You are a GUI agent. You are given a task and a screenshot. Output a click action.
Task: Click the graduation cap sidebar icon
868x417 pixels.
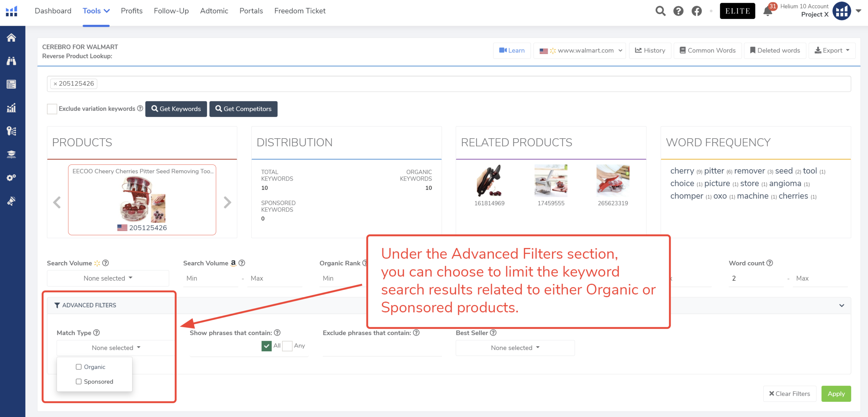pos(12,154)
